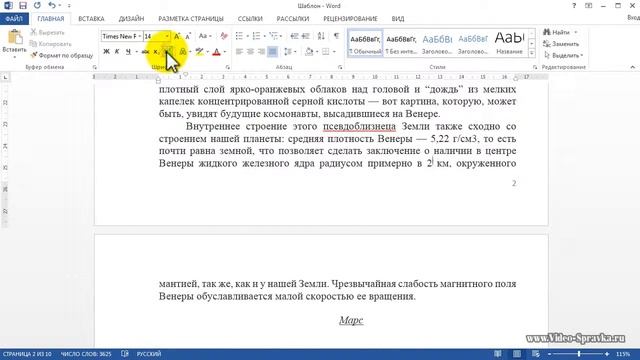640x360 pixels.
Task: Apply yellow text highlight marker
Action: tap(199, 52)
